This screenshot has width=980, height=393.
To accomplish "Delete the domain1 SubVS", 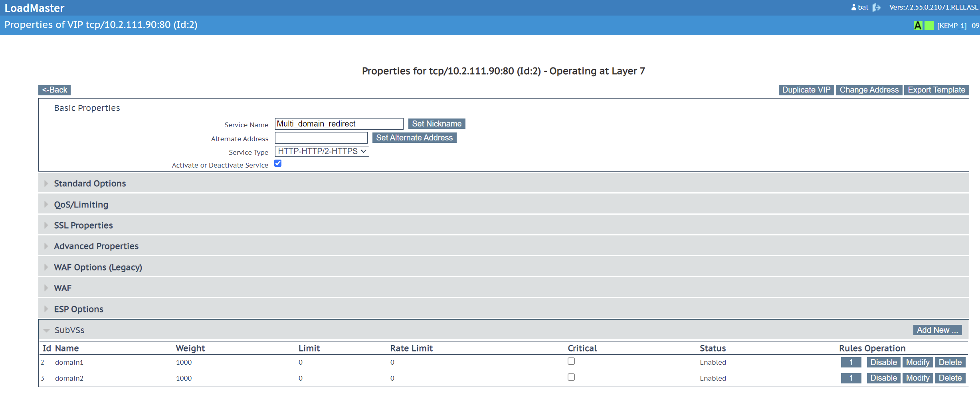I will tap(950, 362).
